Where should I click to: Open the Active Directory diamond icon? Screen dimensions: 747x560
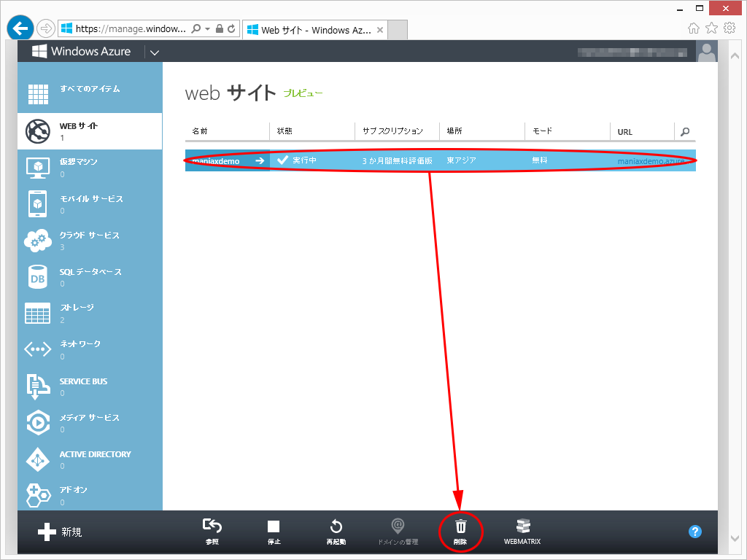[x=38, y=459]
